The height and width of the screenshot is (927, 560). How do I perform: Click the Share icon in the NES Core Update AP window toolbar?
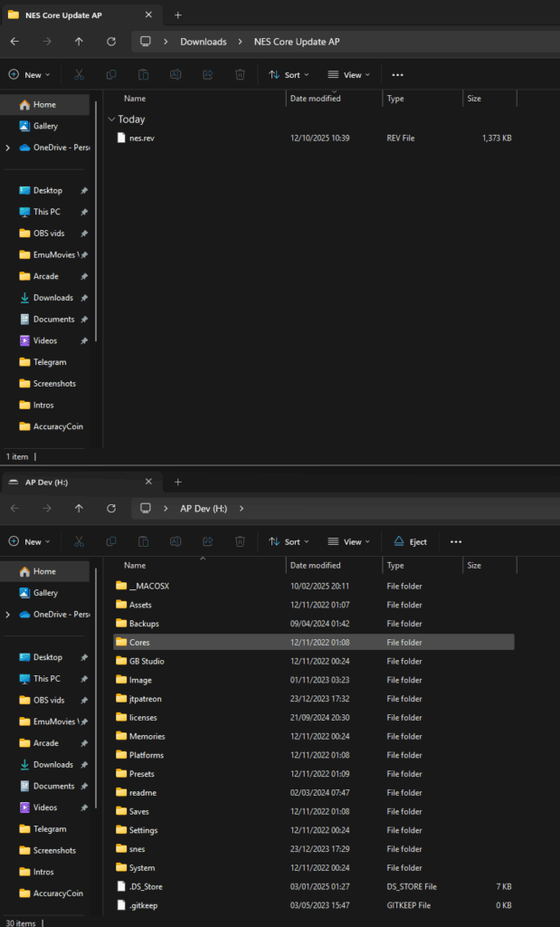click(208, 75)
